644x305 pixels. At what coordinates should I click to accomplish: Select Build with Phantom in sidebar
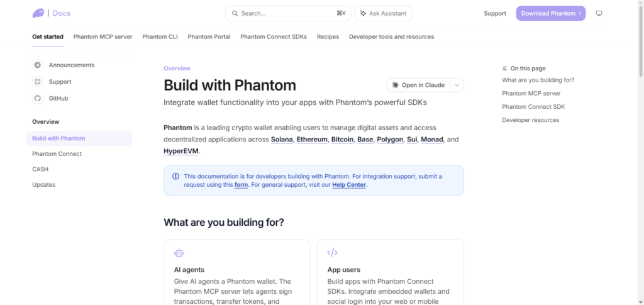(x=79, y=138)
